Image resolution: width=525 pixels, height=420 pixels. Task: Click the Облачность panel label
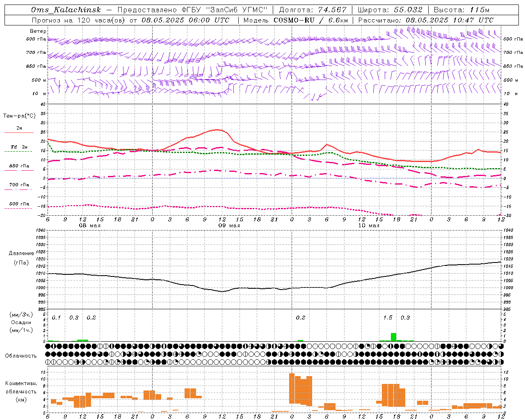point(21,356)
